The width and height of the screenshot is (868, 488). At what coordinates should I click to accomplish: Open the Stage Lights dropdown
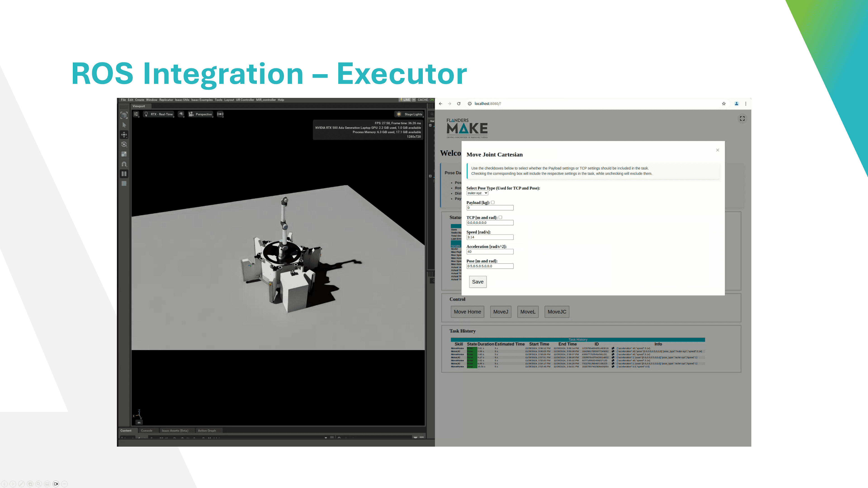point(409,114)
